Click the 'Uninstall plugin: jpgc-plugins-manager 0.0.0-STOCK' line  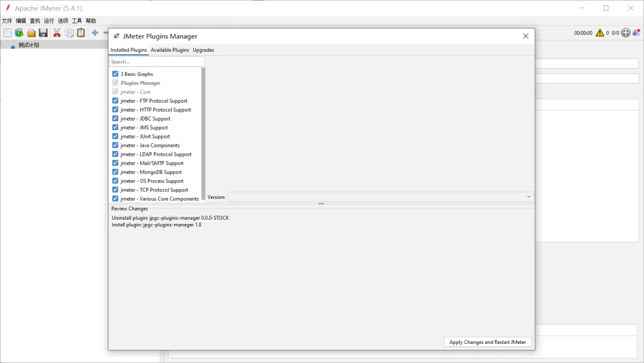(x=170, y=218)
